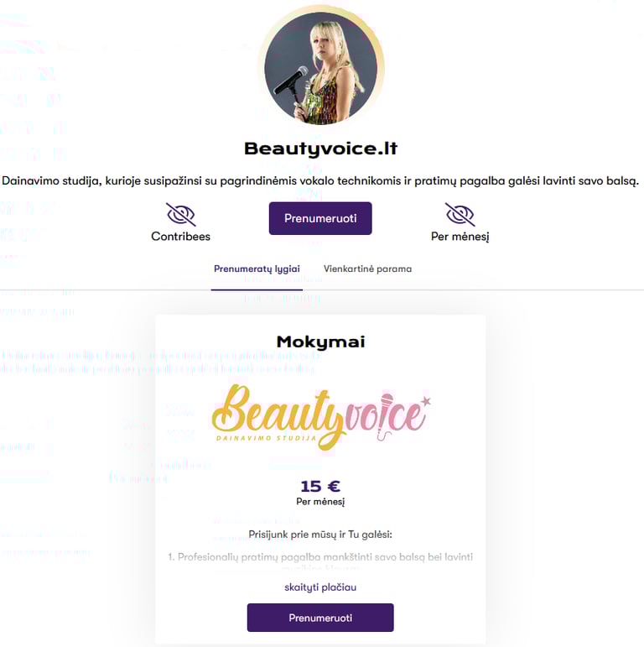Open the singer's round profile photo

321,67
